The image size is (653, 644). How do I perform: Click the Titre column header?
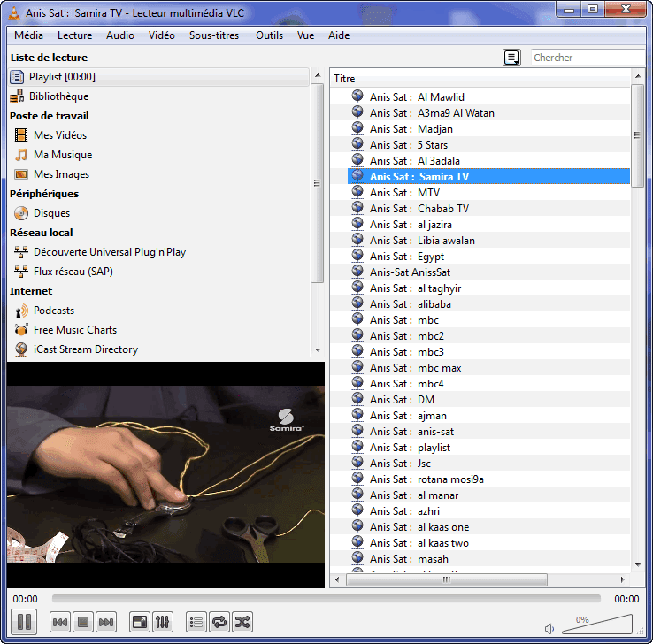click(x=480, y=78)
